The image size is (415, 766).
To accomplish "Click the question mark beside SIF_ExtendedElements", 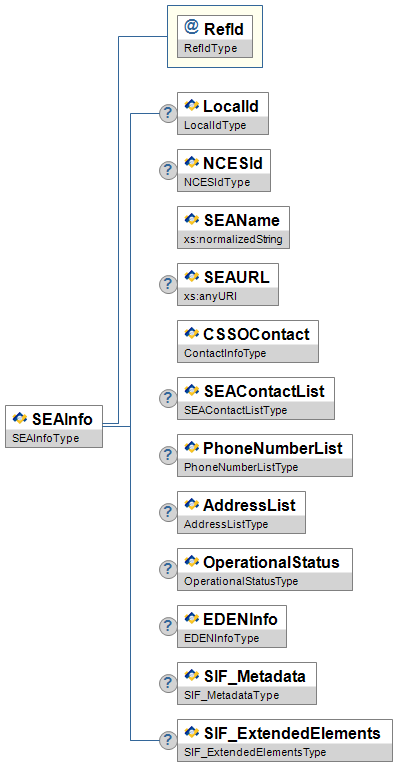I will 168,740.
